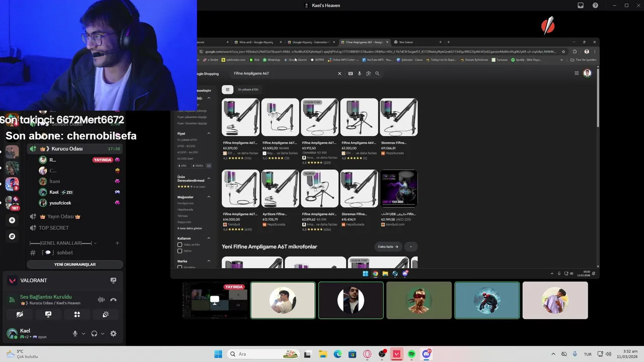Clear the search box in streamed browser
644x362 pixels.
339,73
